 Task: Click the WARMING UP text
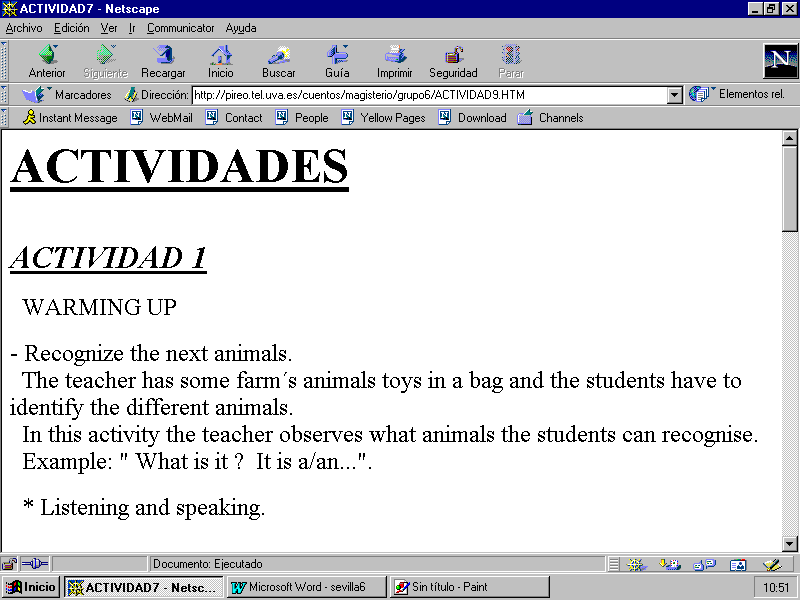click(99, 307)
